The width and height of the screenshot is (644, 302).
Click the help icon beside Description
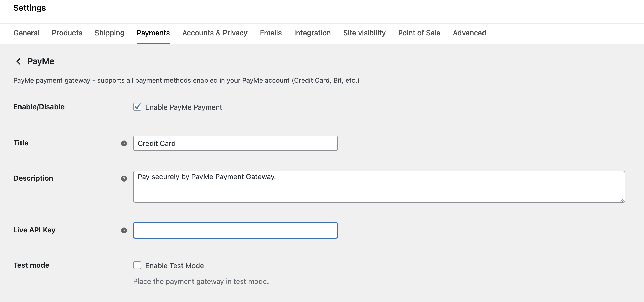(124, 179)
